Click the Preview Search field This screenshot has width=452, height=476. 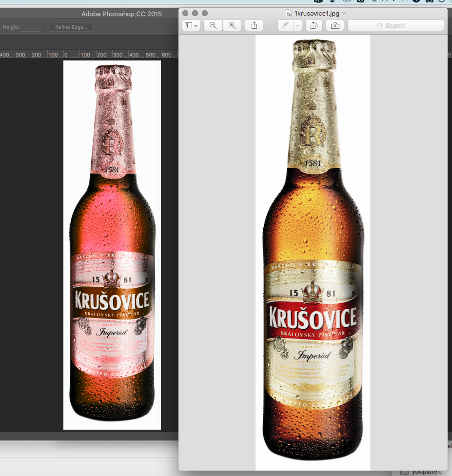[x=395, y=25]
